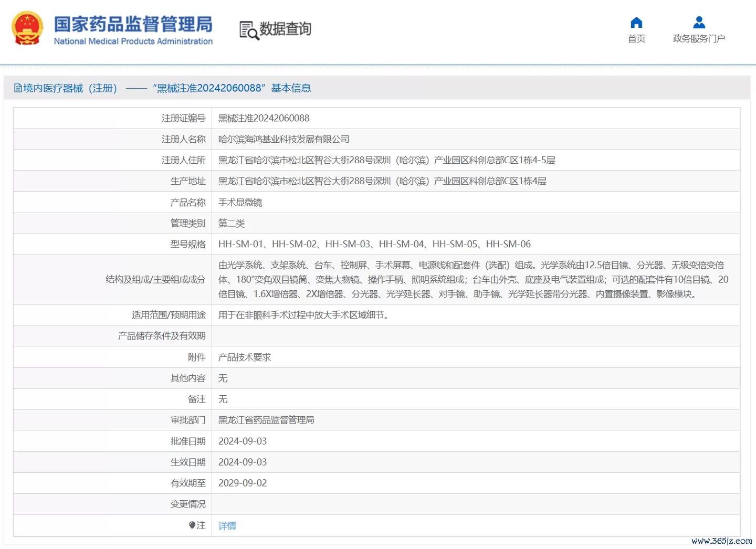Click the data query magnifier icon

(x=249, y=30)
